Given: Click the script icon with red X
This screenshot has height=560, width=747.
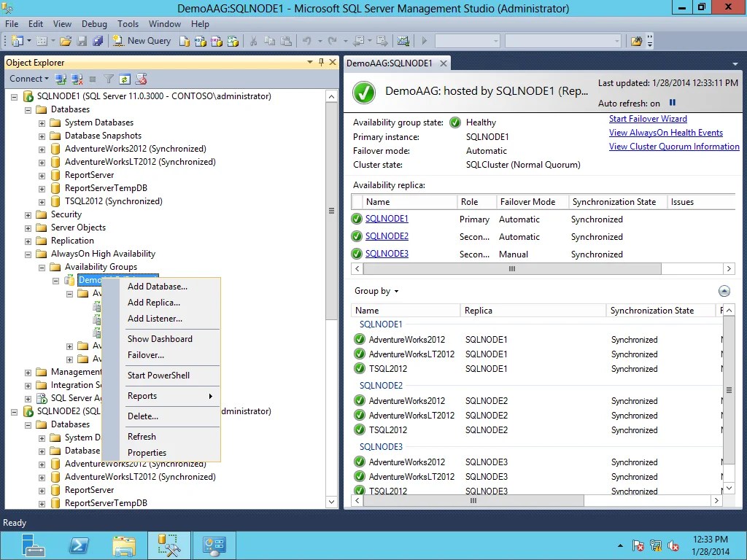Looking at the screenshot, I should point(141,79).
